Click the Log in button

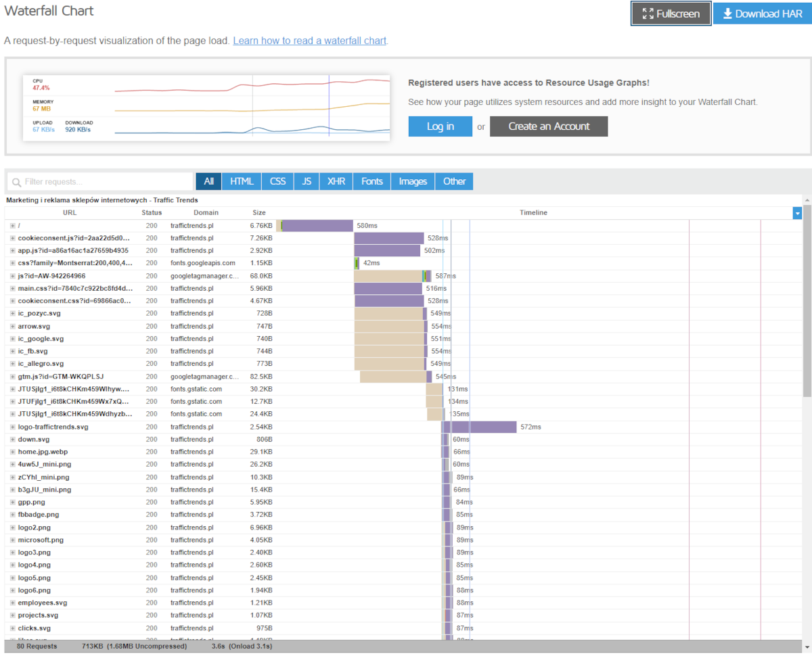[x=440, y=126]
